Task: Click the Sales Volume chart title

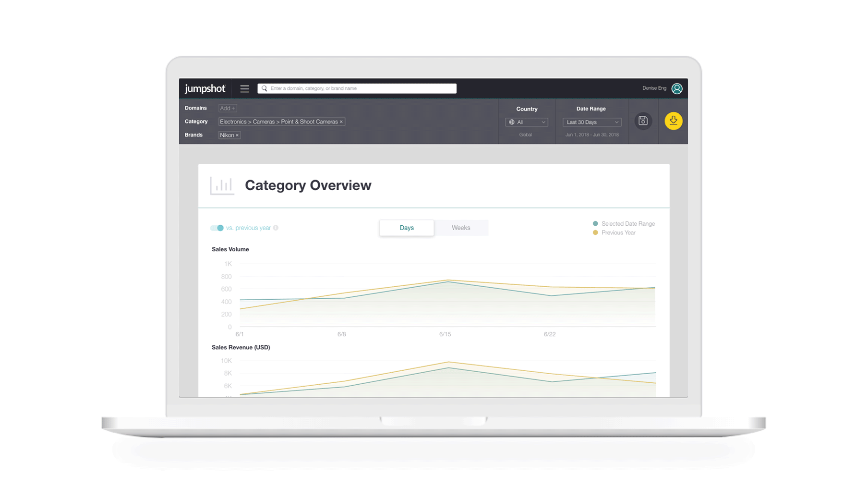Action: click(x=230, y=249)
